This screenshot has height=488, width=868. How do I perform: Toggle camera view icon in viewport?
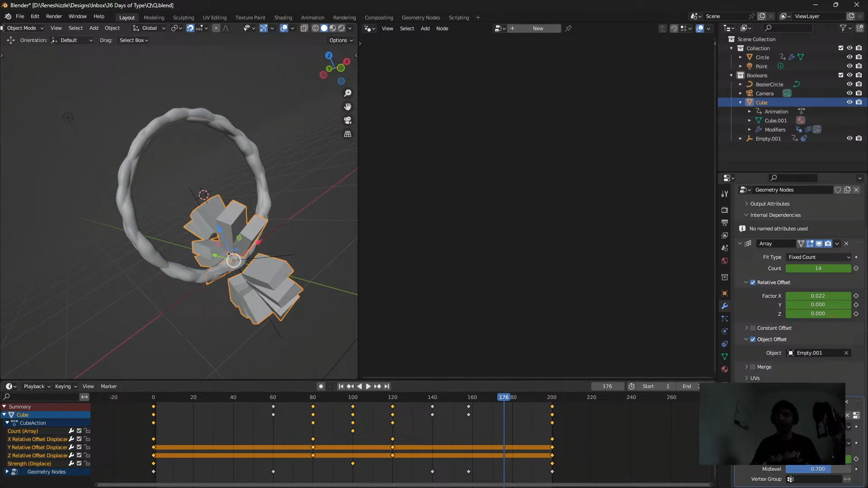pyautogui.click(x=348, y=120)
